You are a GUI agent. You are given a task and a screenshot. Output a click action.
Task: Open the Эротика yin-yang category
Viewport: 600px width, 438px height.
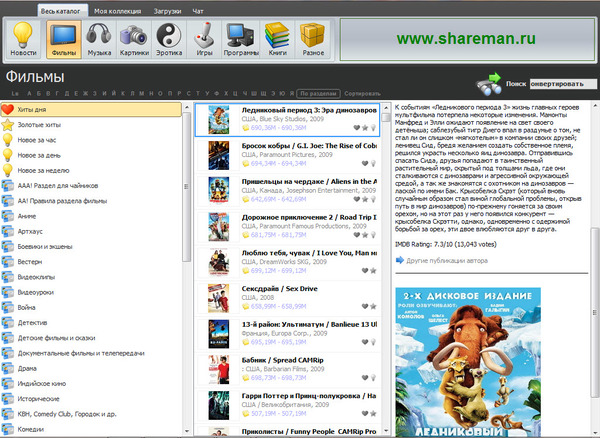169,39
